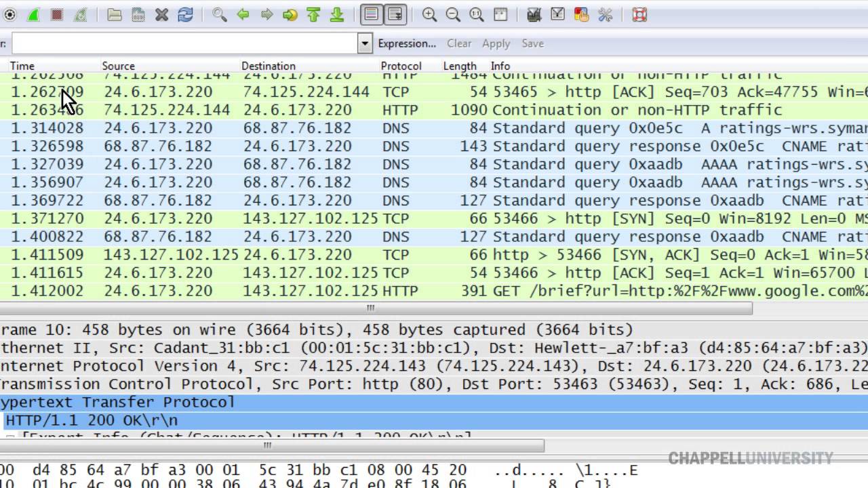
Task: Click the packet details horizontal scrollbar
Action: tap(271, 446)
